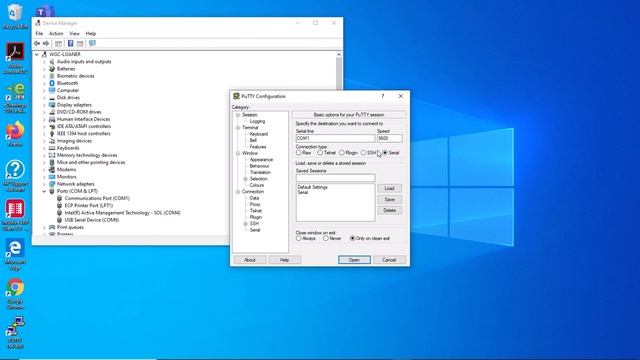Select the Rlogin connection type
The height and width of the screenshot is (360, 640).
click(342, 153)
